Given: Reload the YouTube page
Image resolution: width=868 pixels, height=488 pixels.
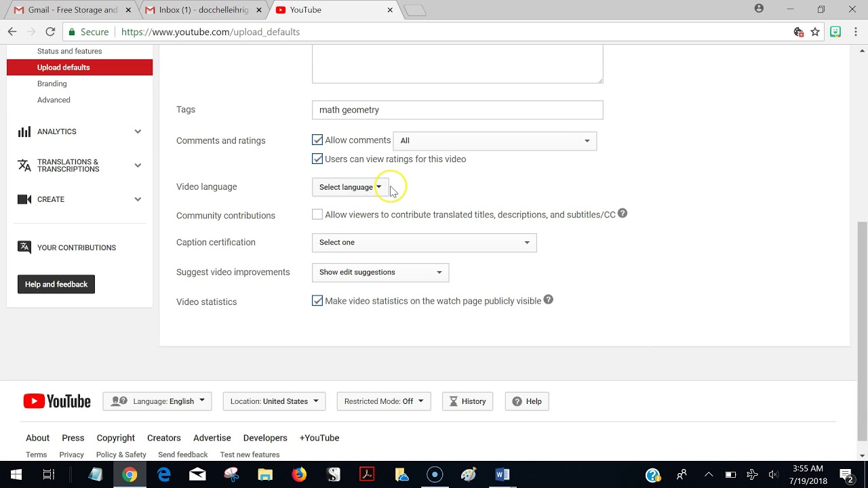Looking at the screenshot, I should click(x=50, y=32).
